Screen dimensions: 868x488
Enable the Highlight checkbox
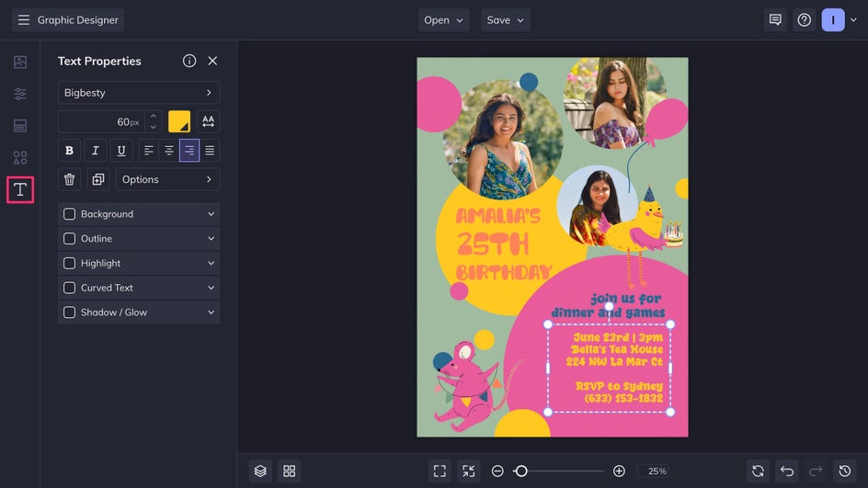click(x=69, y=264)
